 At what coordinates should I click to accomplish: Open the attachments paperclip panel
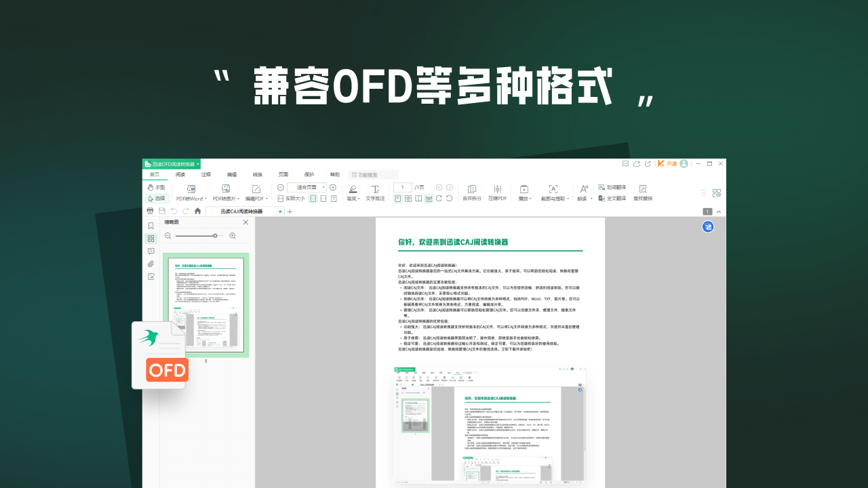[x=151, y=264]
